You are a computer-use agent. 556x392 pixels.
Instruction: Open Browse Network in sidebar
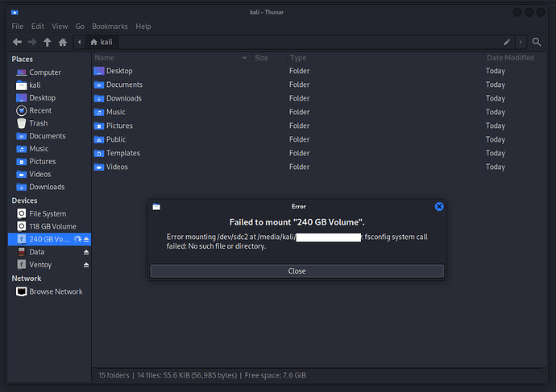coord(50,292)
